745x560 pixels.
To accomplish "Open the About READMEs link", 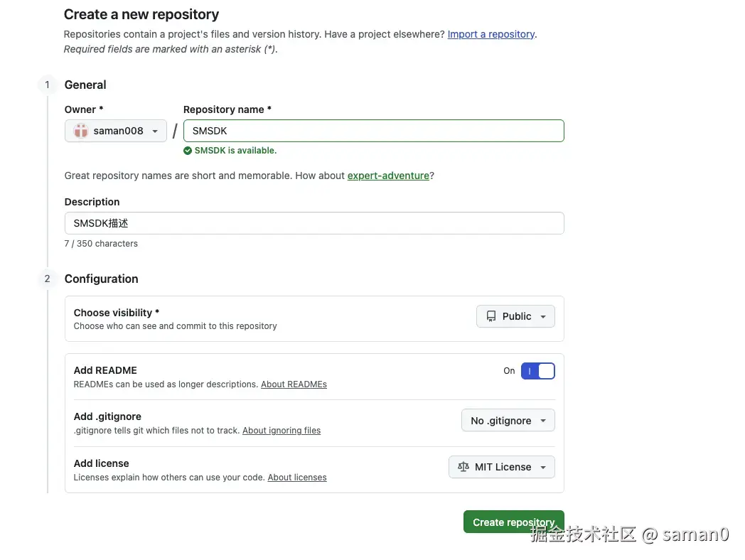I will [294, 384].
